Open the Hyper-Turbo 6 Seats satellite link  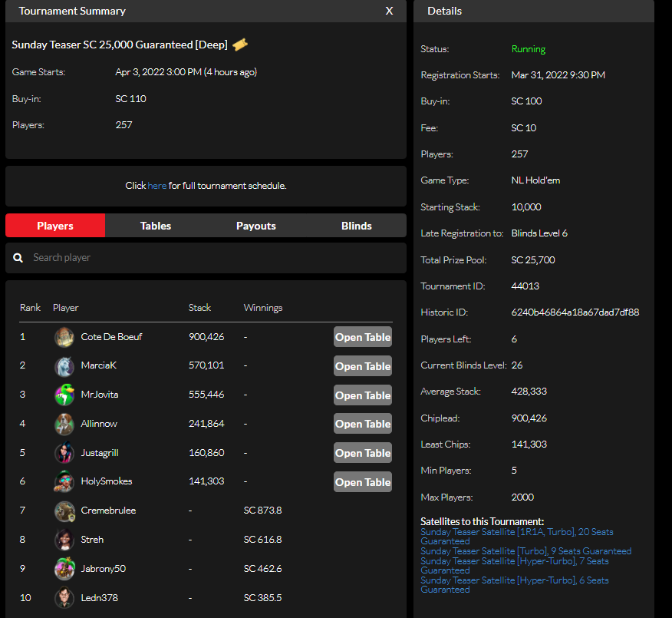click(514, 585)
